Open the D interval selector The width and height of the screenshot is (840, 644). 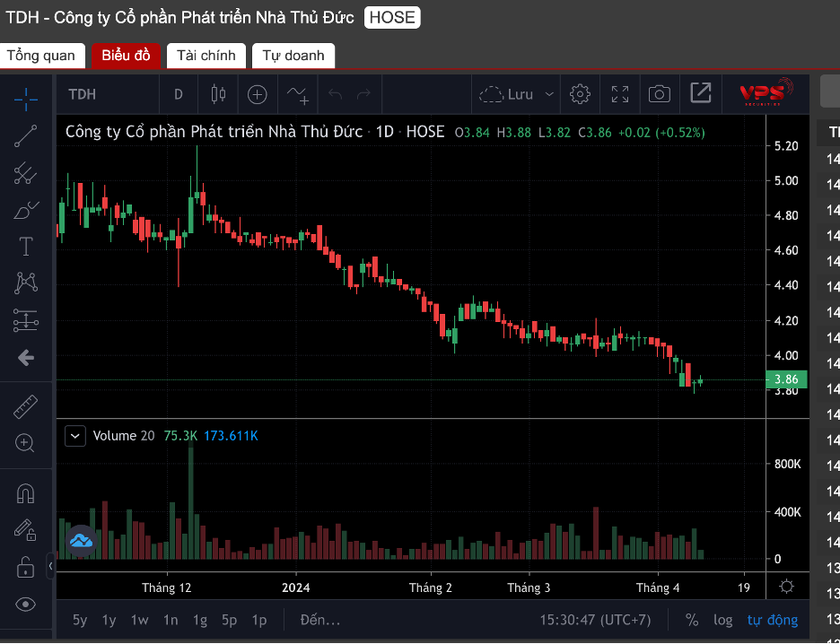click(179, 95)
